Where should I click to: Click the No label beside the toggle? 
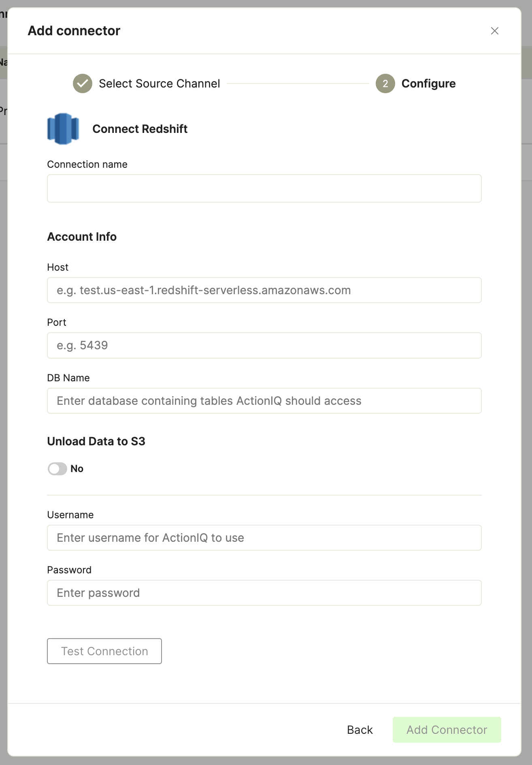coord(77,468)
